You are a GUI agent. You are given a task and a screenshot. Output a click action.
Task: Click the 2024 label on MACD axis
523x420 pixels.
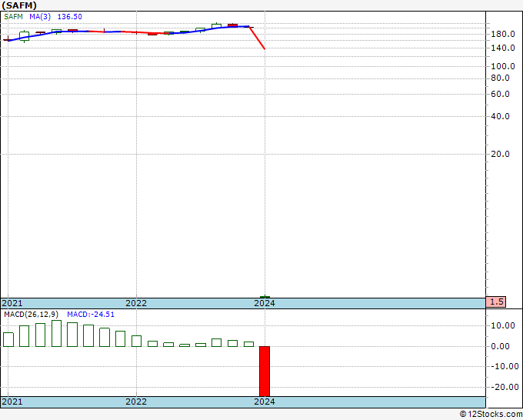[x=265, y=402]
